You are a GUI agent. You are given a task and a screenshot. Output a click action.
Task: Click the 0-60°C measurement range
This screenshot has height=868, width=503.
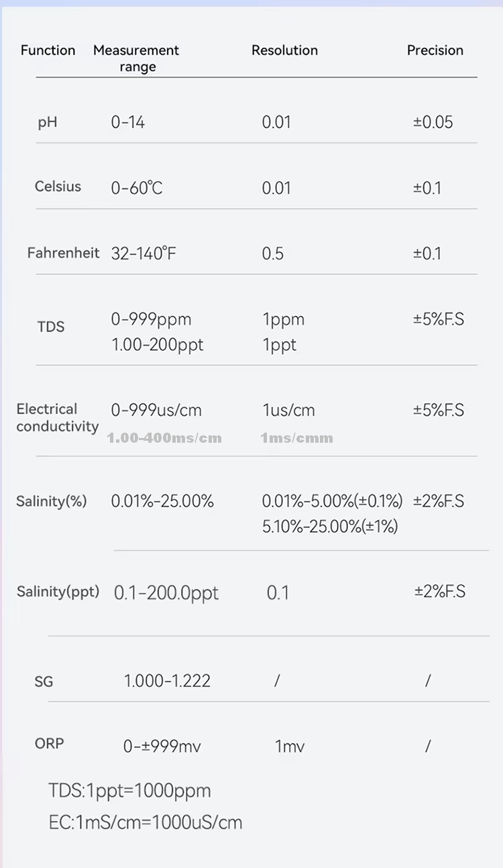137,188
